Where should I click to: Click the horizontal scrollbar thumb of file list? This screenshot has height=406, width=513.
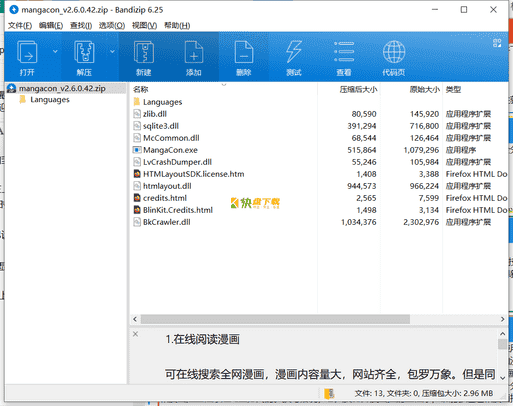275,319
